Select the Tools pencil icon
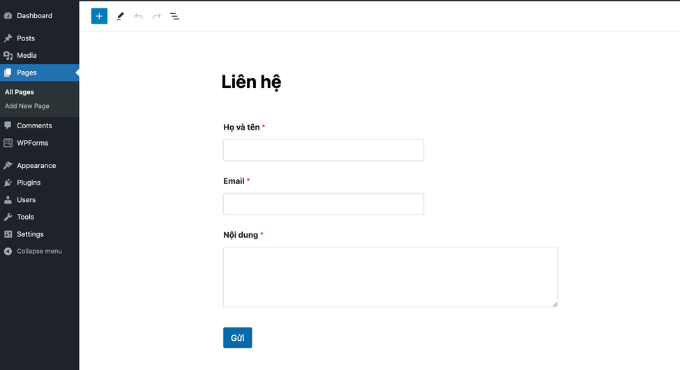Image resolution: width=680 pixels, height=370 pixels. [120, 16]
